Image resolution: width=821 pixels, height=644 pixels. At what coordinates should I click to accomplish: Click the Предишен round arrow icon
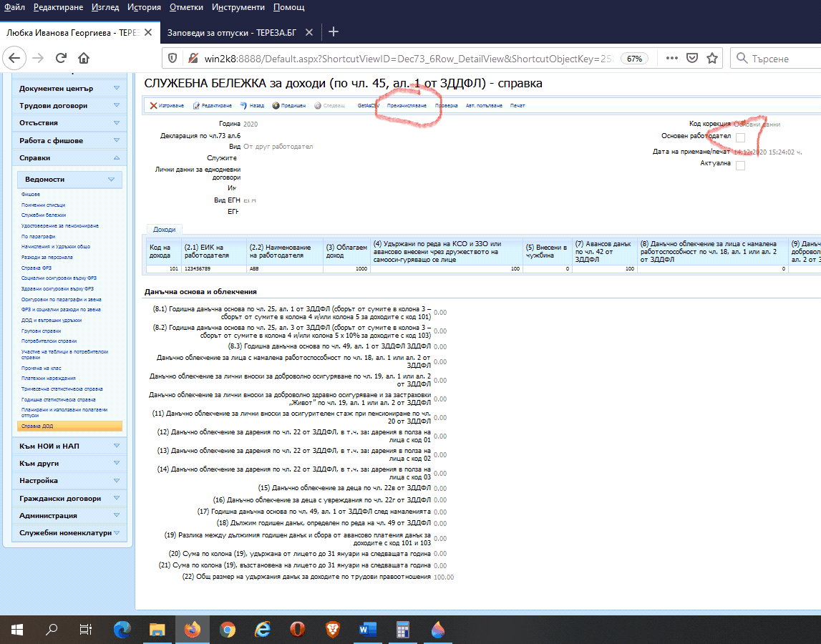pos(276,106)
